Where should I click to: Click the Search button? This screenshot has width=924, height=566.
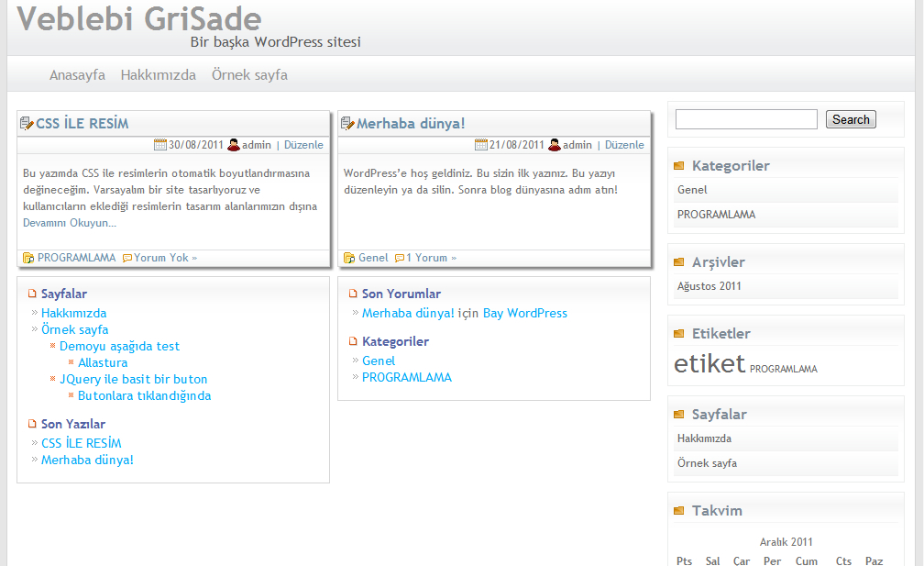851,119
